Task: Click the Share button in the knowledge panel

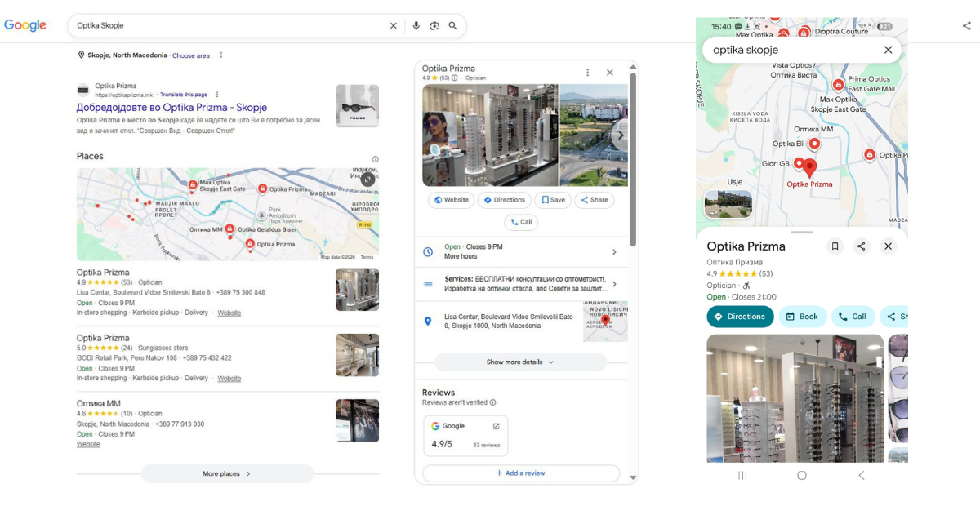Action: click(x=595, y=200)
